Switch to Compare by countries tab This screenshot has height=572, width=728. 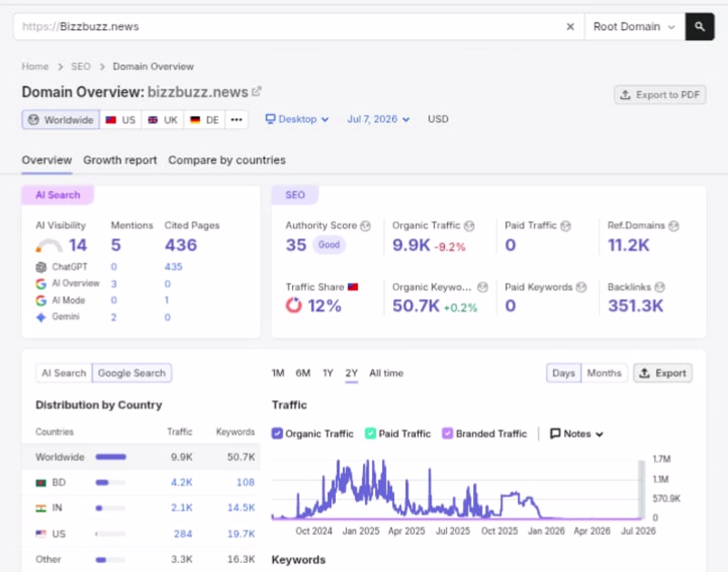point(227,160)
